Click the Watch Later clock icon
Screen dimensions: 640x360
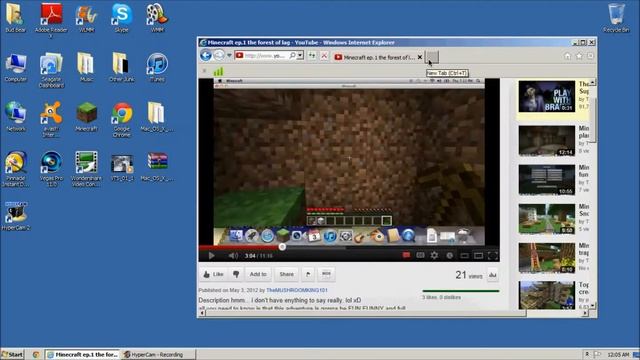pos(449,256)
